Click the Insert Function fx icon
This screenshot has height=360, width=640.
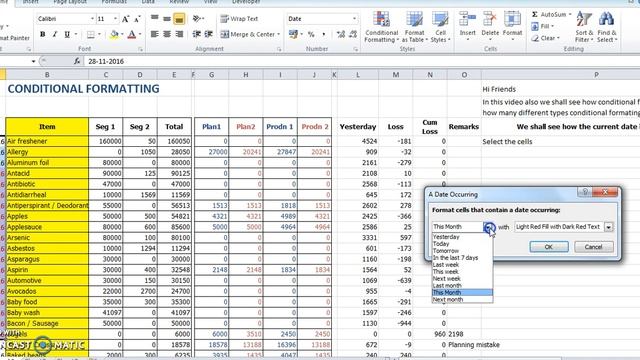coord(77,61)
